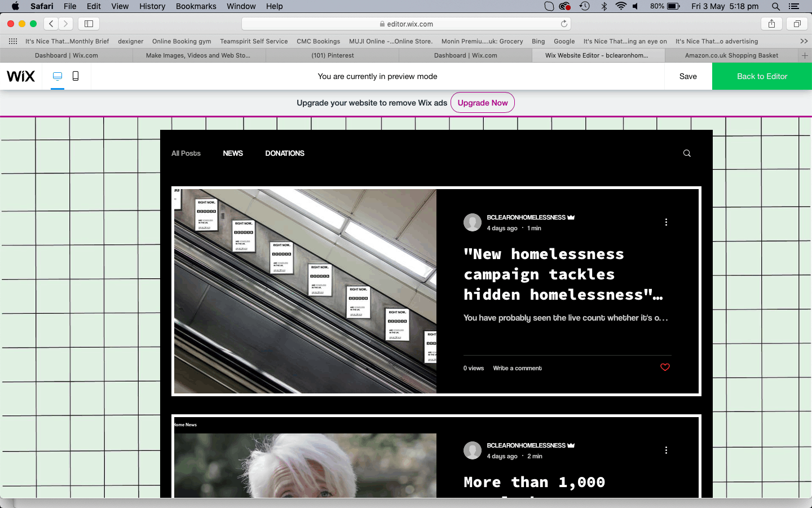Open New homelessness campaign post title

pos(563,274)
